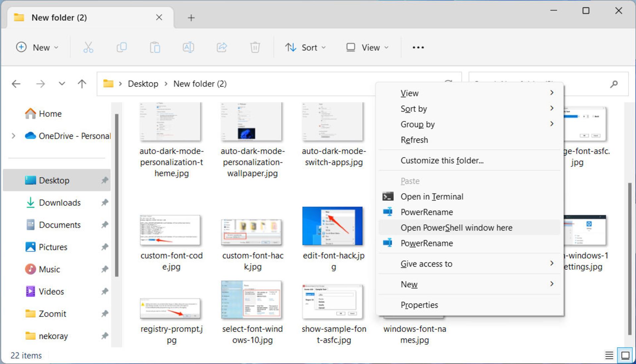
Task: Click the Share icon in toolbar
Action: (x=222, y=47)
